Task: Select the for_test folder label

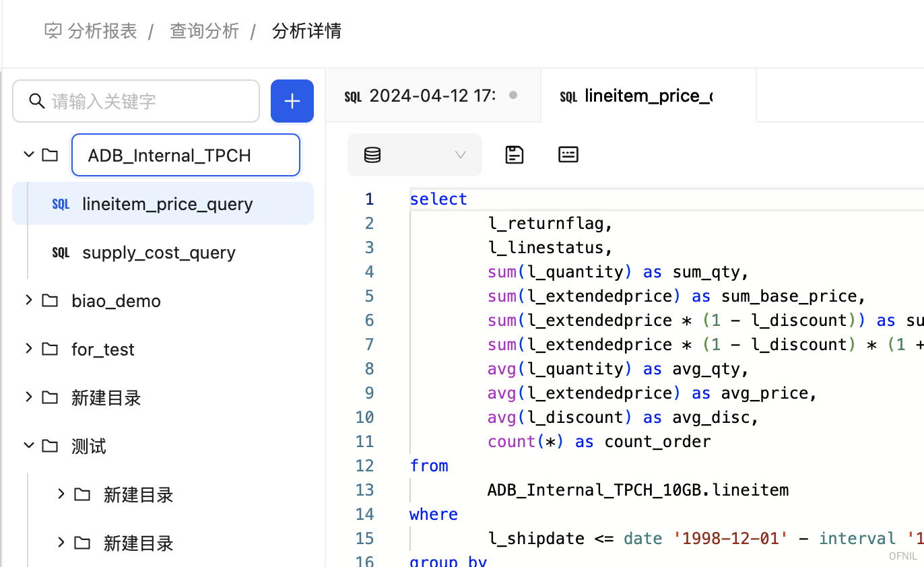Action: [103, 349]
